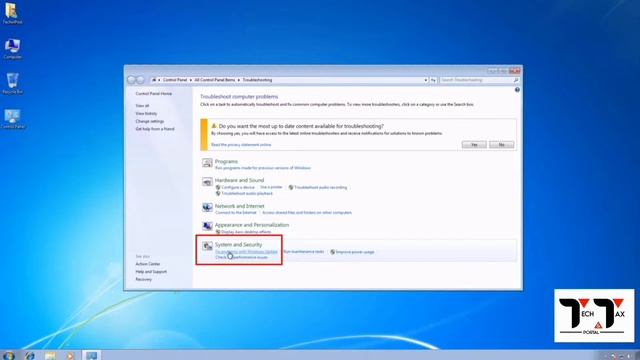
Task: Click the Hardware and Sound category icon
Action: 207,182
